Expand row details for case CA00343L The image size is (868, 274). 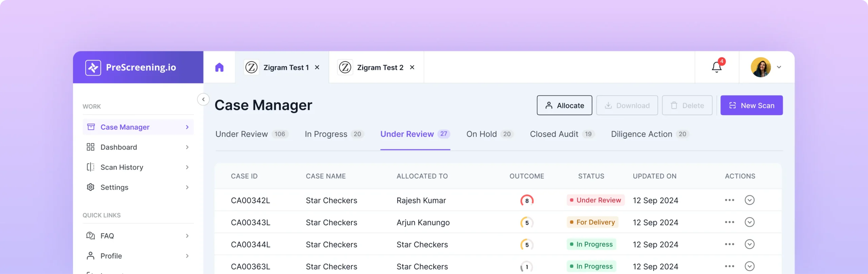coord(749,222)
